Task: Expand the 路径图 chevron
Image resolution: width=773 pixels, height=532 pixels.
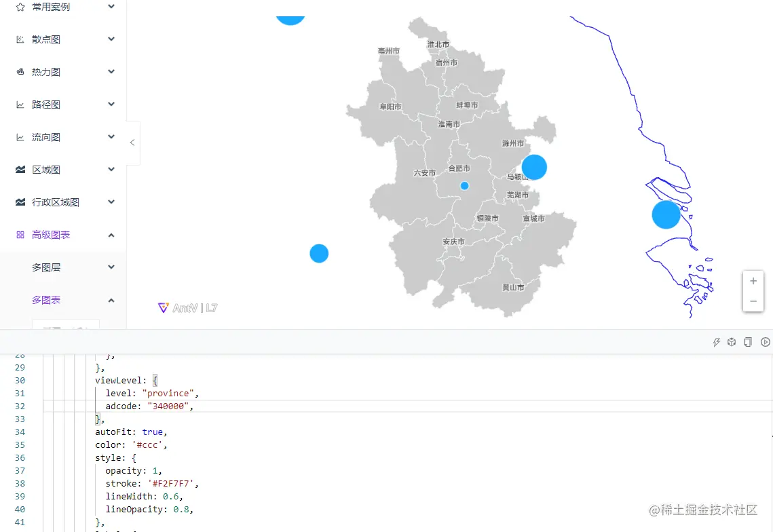Action: click(111, 104)
